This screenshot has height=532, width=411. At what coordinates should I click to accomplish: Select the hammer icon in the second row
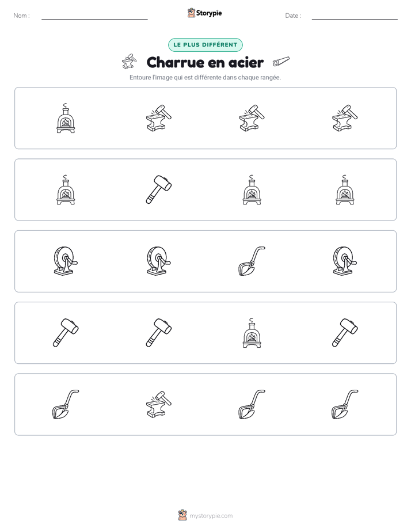pos(159,189)
